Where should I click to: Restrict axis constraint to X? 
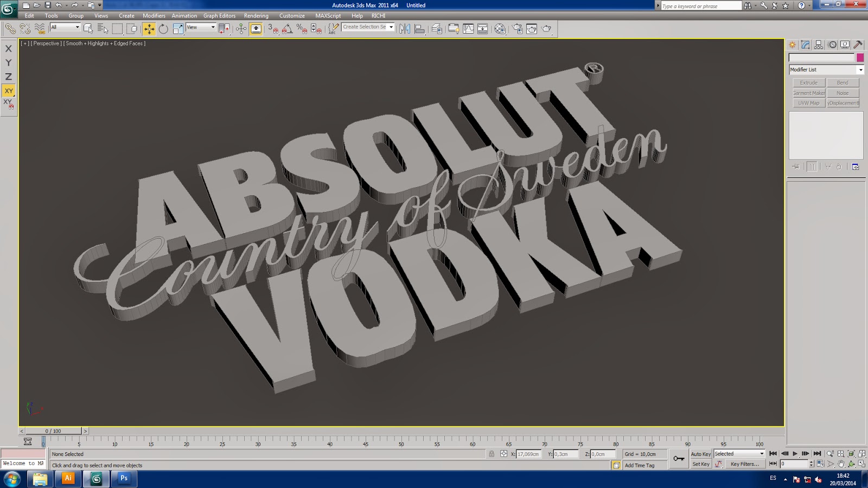tap(9, 49)
